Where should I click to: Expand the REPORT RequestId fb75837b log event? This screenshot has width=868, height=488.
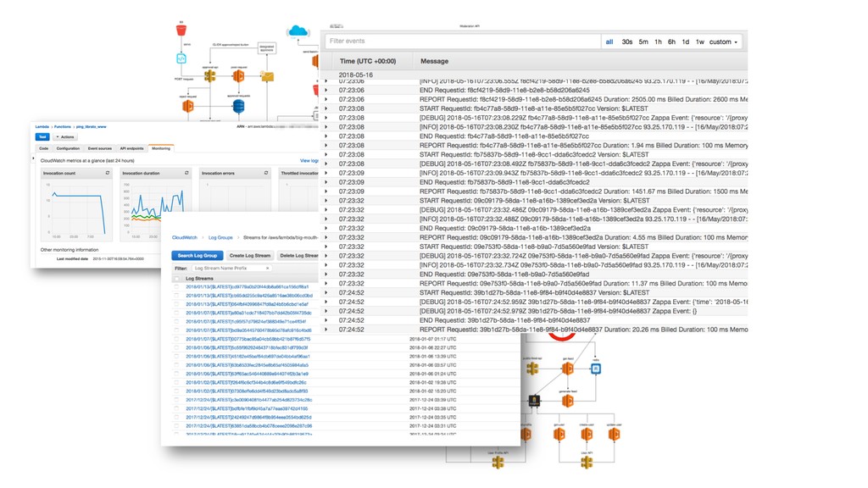(326, 191)
